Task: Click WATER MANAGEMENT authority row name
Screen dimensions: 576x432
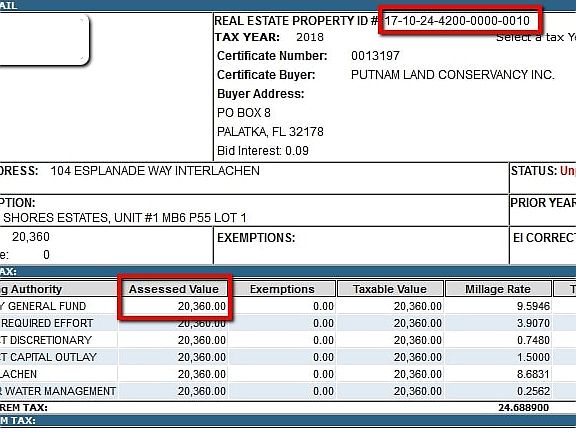Action: tap(58, 391)
